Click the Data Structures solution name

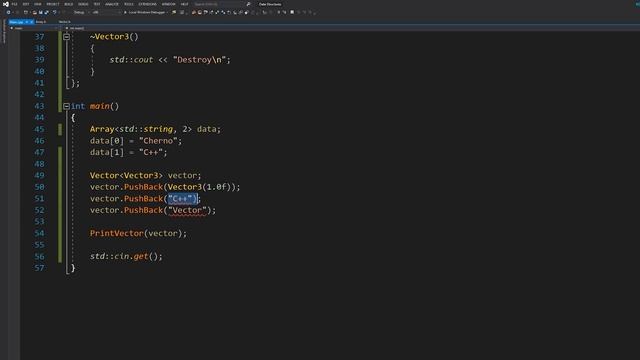click(x=270, y=4)
